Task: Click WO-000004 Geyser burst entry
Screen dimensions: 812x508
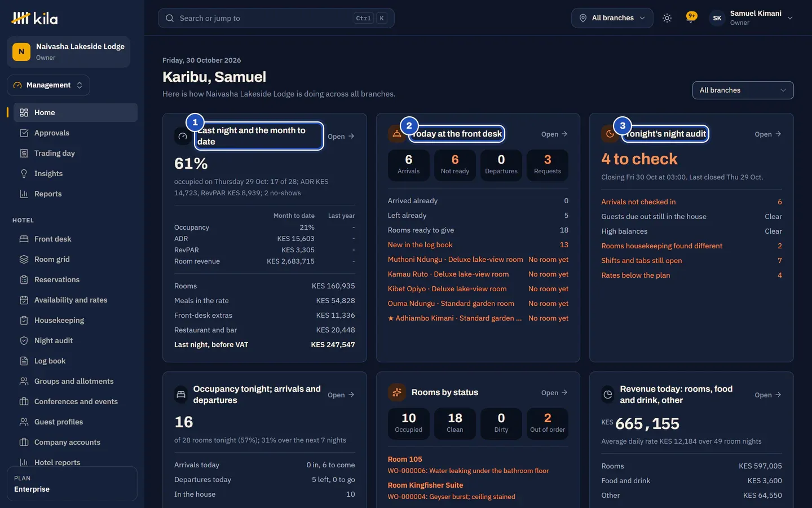Action: click(451, 497)
